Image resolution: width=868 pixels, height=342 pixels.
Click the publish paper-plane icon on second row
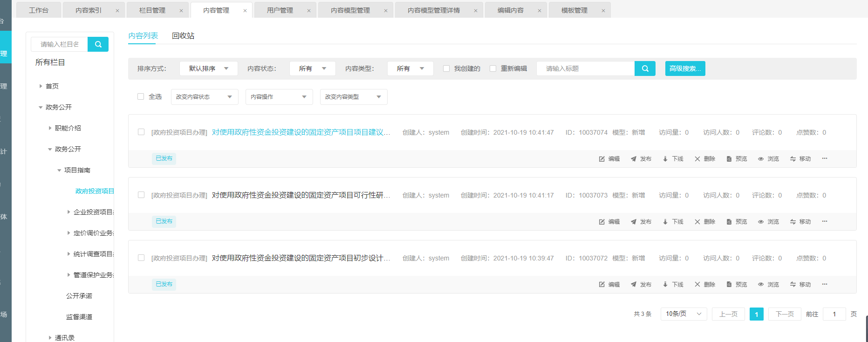[634, 222]
